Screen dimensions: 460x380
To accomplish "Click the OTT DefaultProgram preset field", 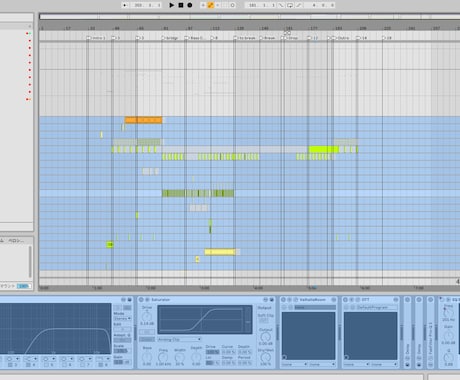I will pos(377,307).
